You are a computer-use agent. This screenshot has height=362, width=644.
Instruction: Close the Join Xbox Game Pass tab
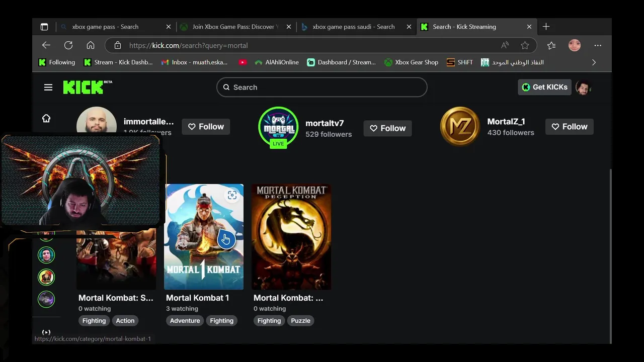289,27
